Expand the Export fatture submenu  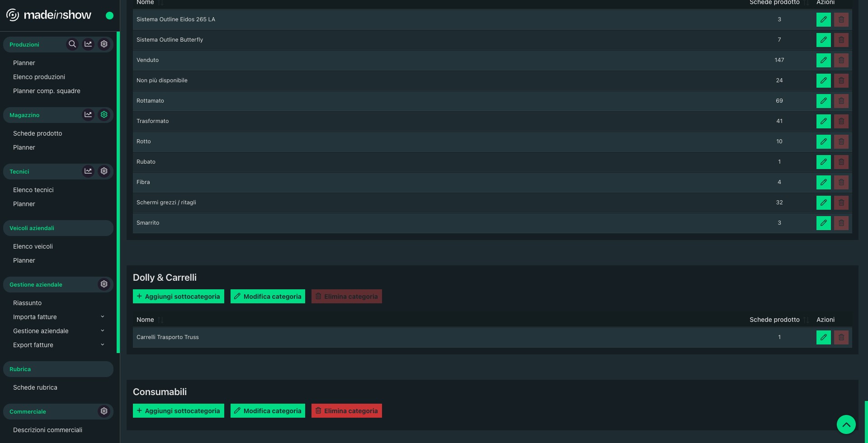point(102,345)
